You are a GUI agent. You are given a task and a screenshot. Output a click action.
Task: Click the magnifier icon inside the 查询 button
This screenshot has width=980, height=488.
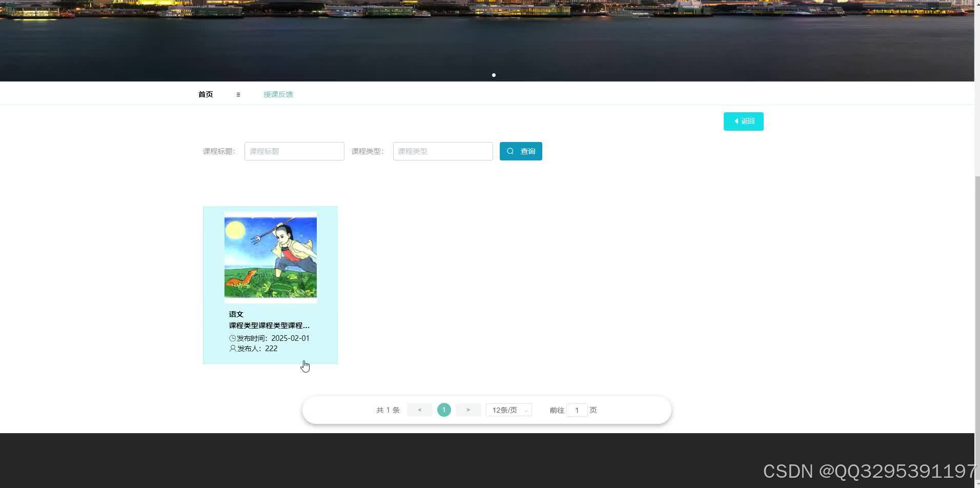[511, 151]
